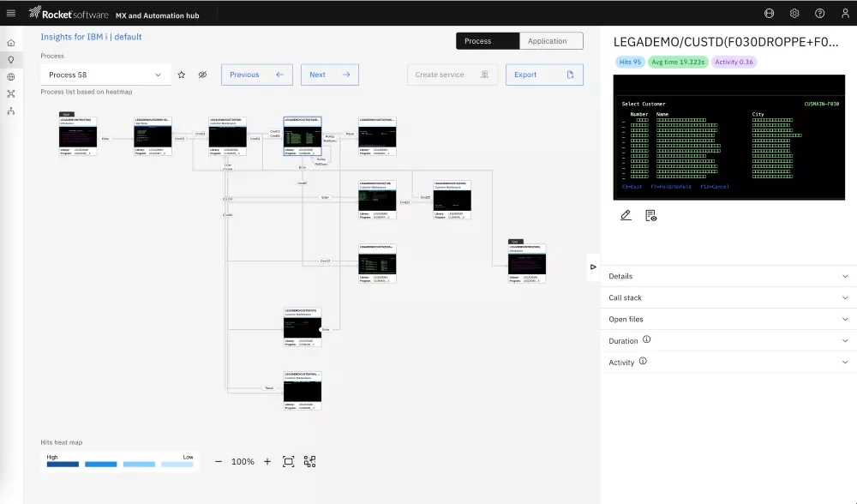Select the Process tab
This screenshot has height=504, width=857.
pos(488,41)
